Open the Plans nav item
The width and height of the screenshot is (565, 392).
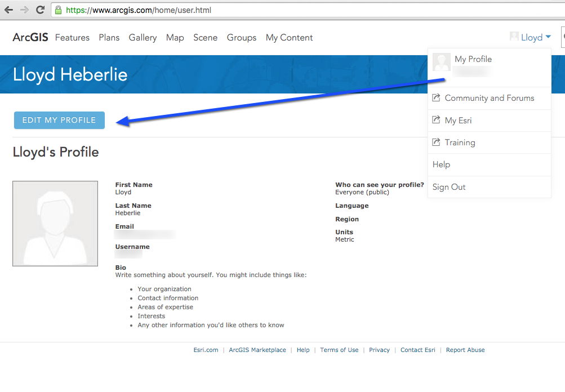[x=109, y=38]
